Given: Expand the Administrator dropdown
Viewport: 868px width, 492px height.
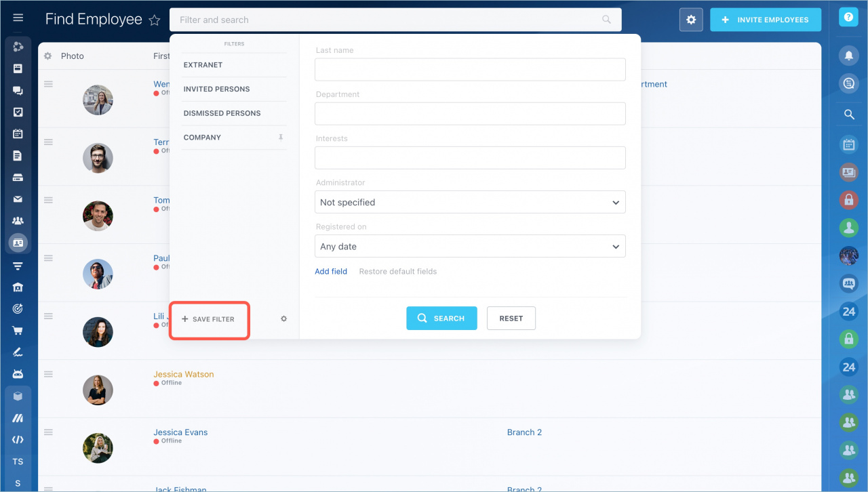Looking at the screenshot, I should tap(470, 202).
